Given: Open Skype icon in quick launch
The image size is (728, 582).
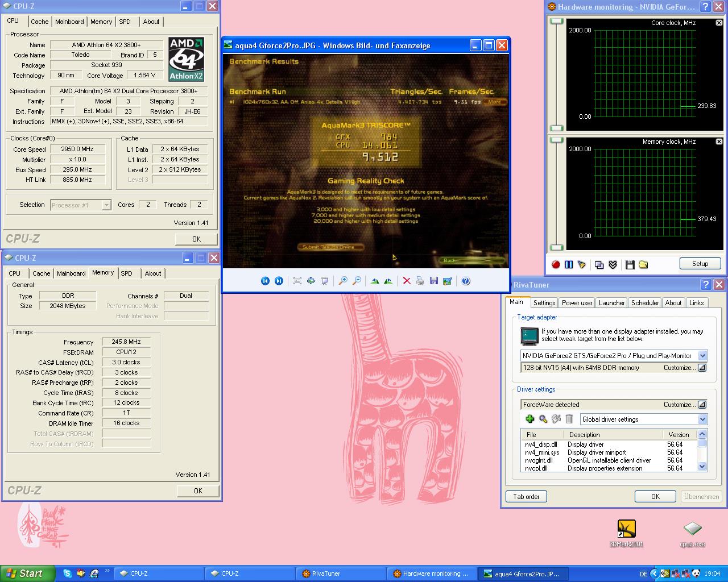Looking at the screenshot, I should tap(67, 573).
